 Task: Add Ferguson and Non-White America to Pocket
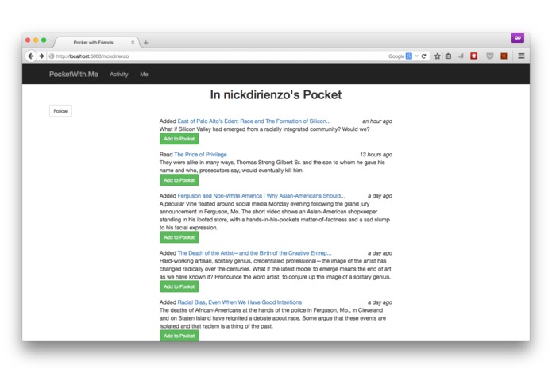tap(179, 237)
